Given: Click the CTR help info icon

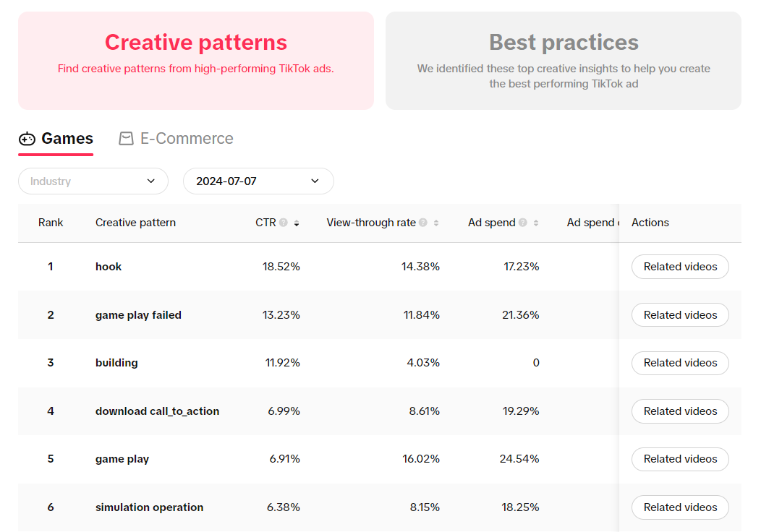Looking at the screenshot, I should [x=284, y=223].
